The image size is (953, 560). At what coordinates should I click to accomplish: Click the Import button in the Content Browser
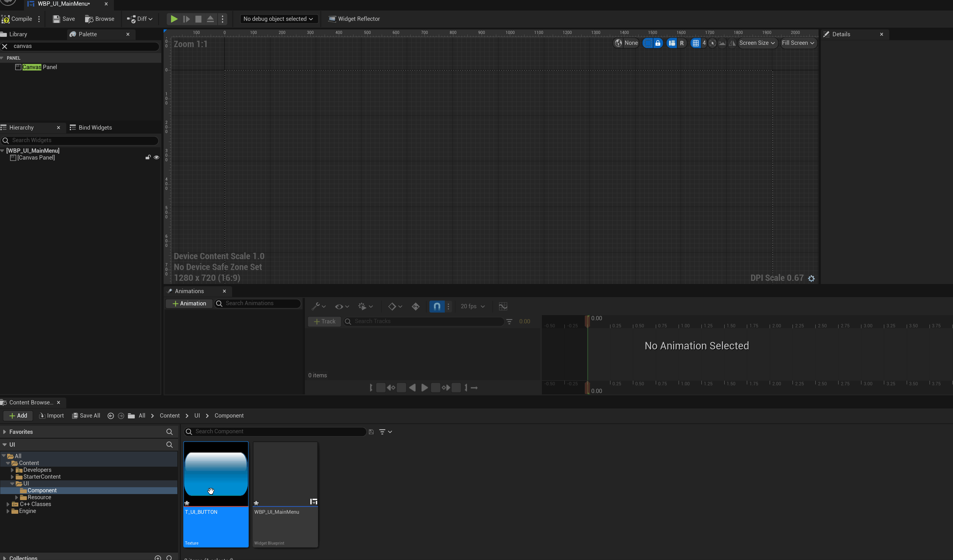tap(51, 416)
